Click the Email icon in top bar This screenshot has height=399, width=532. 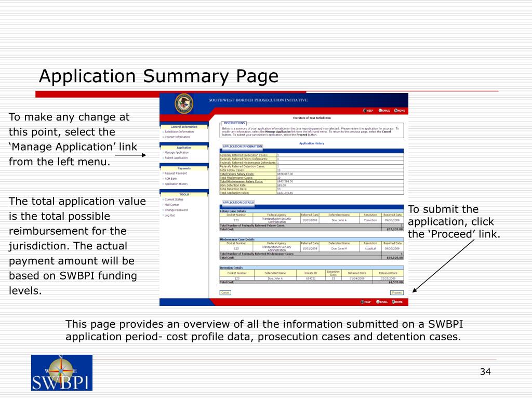click(384, 111)
